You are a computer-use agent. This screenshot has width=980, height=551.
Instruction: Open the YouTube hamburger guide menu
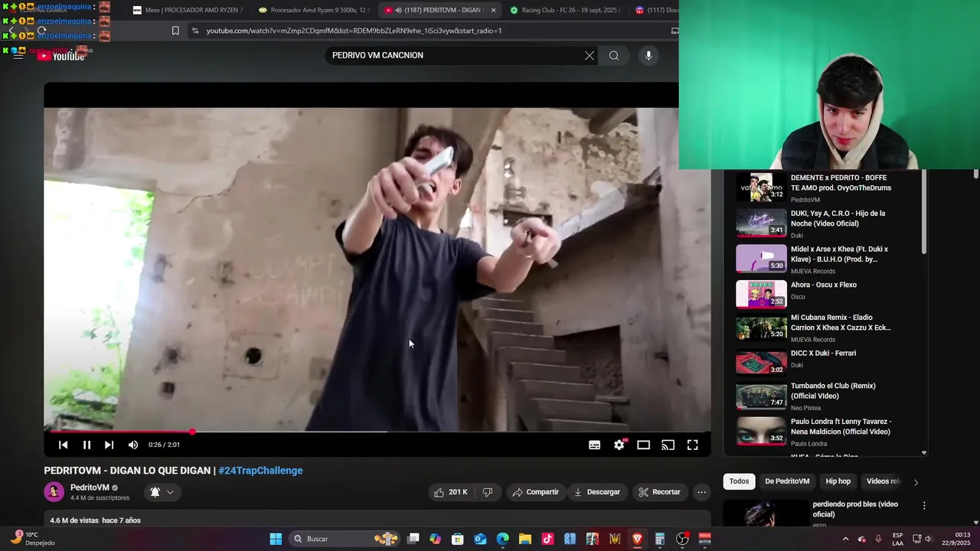(18, 55)
